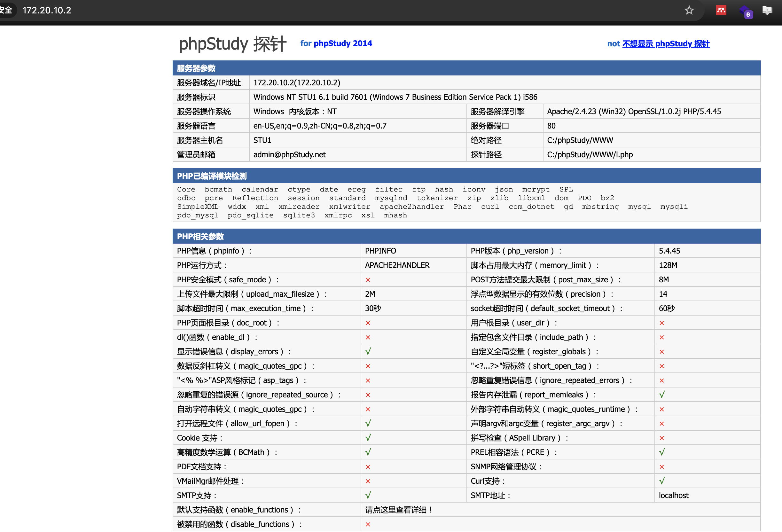Click the check mark for allow_url_fopen
Viewport: 782px width, 532px height.
368,423
